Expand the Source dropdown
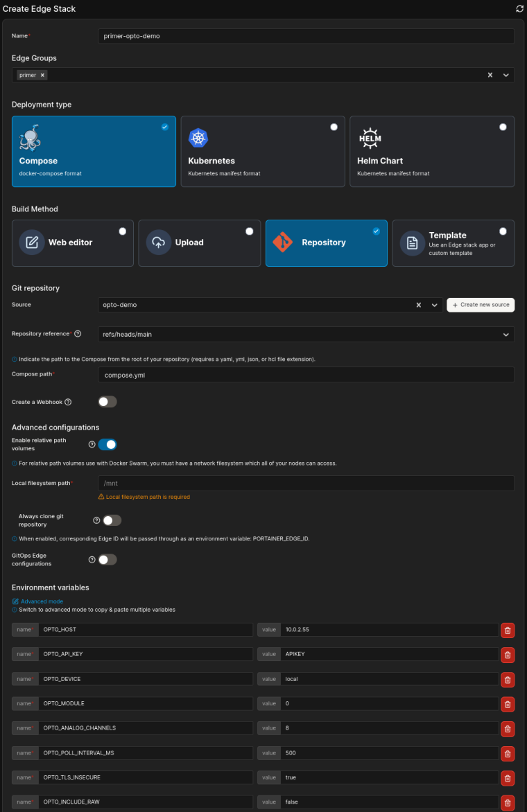Screen dimensions: 527x812 [x=434, y=305]
